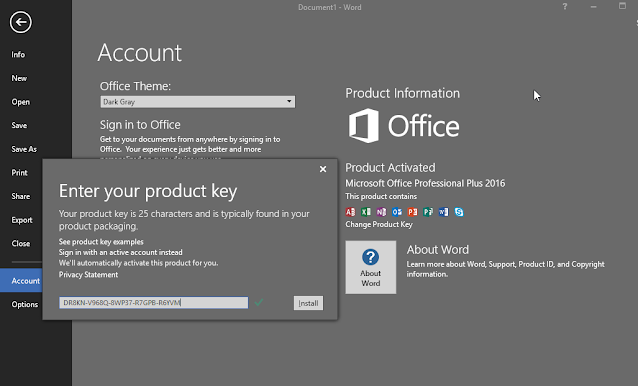Click the Office logo
The height and width of the screenshot is (386, 638).
[404, 126]
